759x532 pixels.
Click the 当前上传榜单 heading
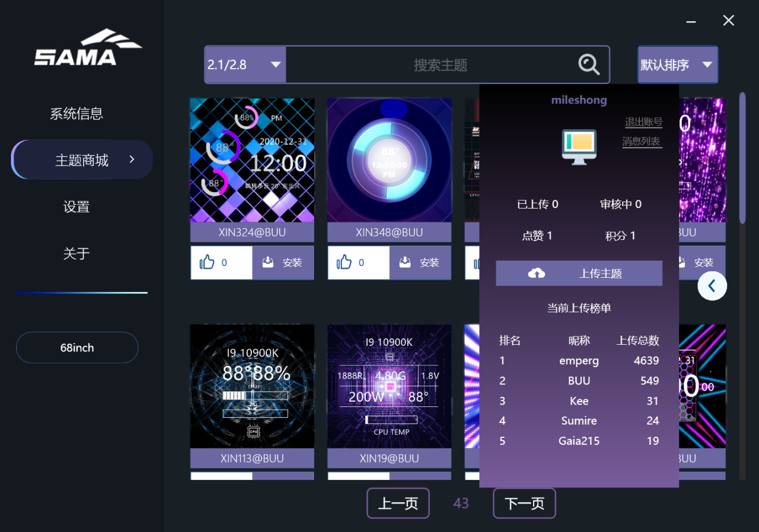pos(579,308)
